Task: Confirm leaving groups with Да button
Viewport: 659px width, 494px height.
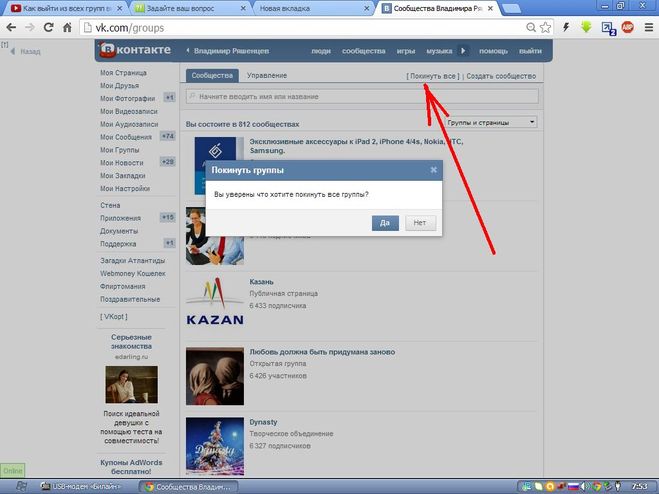Action: click(385, 223)
